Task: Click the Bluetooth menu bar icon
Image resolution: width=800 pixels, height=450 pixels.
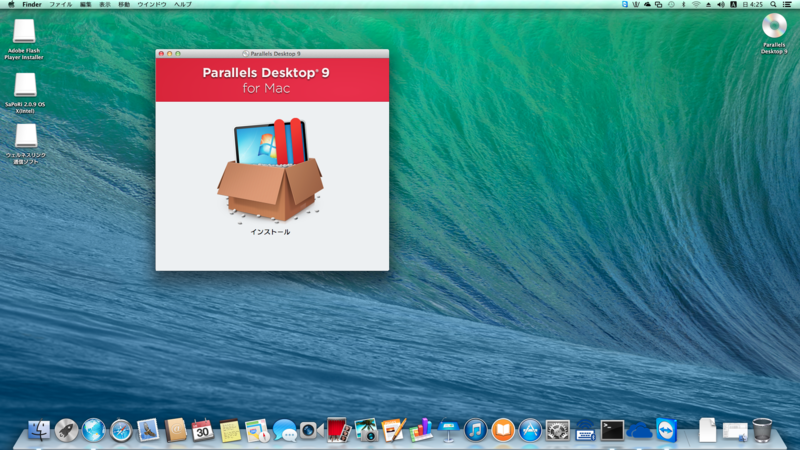Action: point(684,4)
